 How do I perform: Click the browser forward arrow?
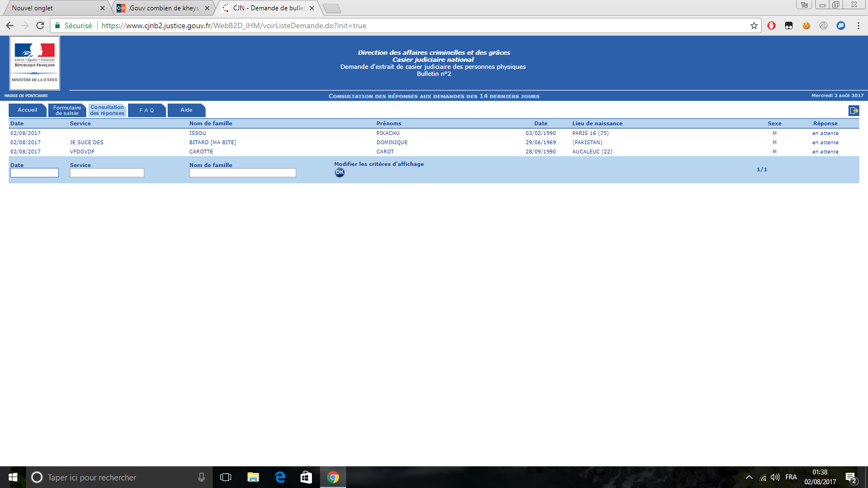point(25,25)
